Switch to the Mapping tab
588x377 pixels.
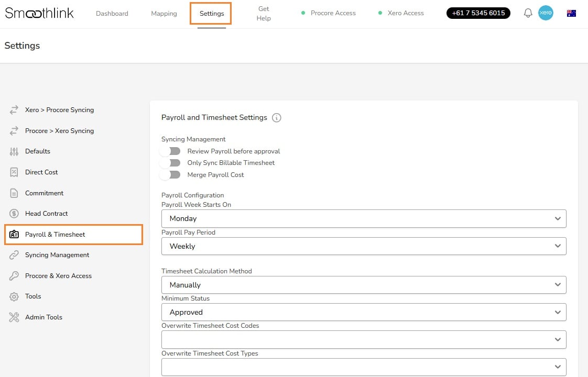[164, 13]
